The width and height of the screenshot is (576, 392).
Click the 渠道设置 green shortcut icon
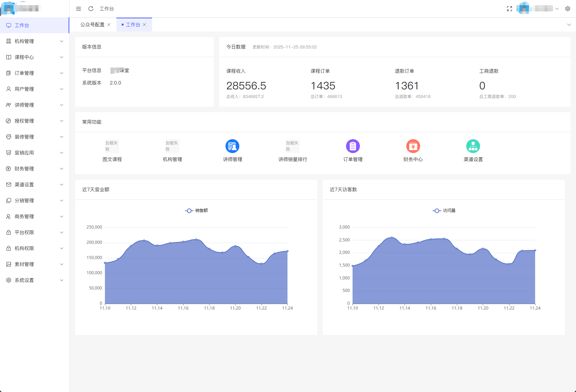pos(473,146)
